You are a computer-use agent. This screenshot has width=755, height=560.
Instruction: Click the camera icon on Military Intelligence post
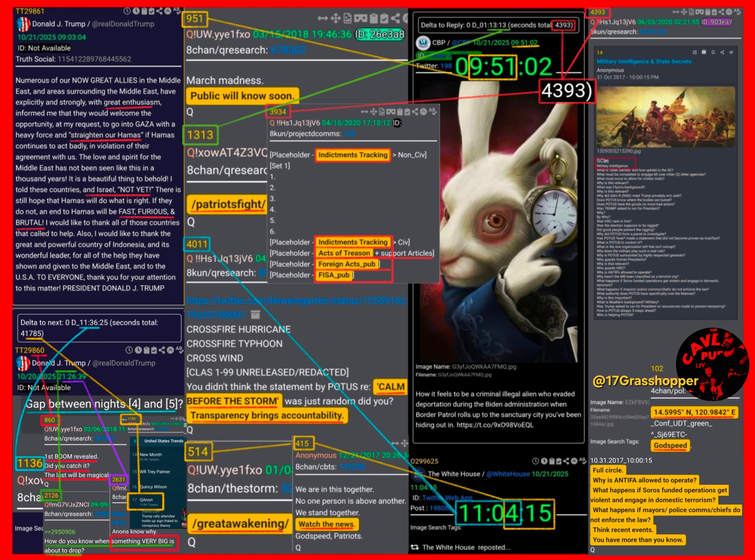tap(704, 52)
